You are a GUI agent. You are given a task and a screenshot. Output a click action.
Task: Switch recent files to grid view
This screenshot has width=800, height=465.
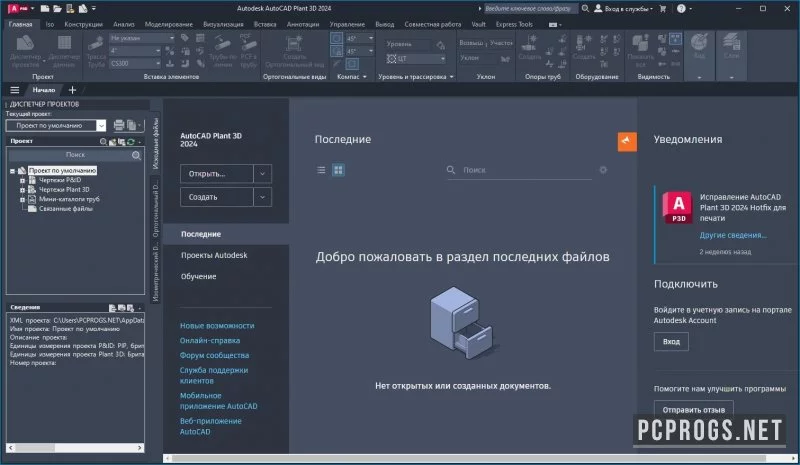pyautogui.click(x=338, y=170)
